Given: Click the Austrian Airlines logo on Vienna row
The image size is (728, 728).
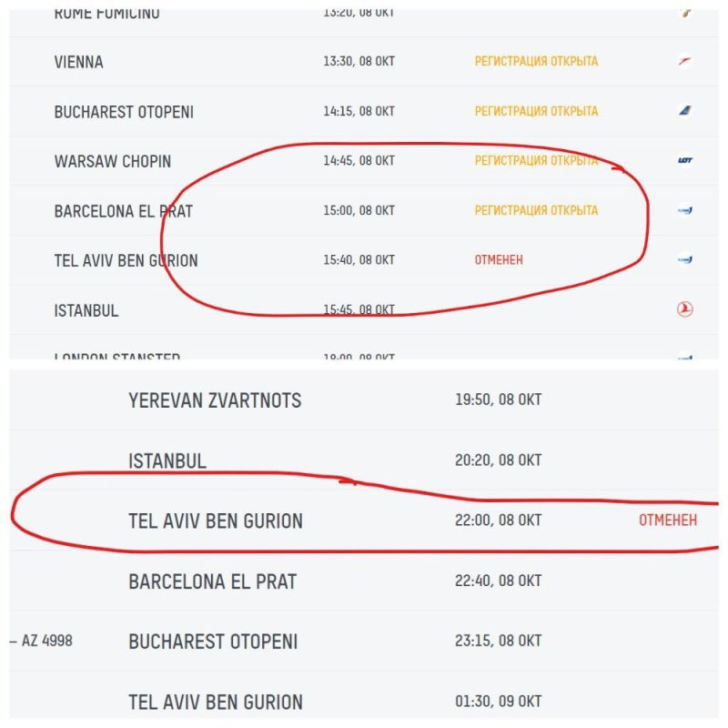Looking at the screenshot, I should 685,62.
